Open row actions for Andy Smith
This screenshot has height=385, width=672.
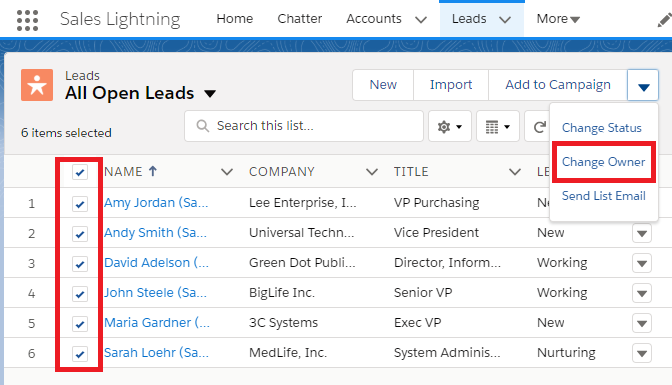click(642, 234)
